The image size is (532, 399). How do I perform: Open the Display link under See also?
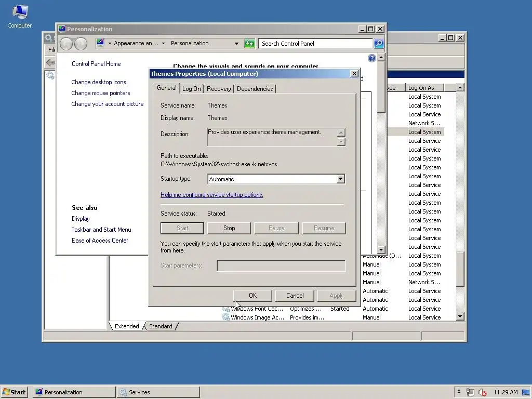81,219
